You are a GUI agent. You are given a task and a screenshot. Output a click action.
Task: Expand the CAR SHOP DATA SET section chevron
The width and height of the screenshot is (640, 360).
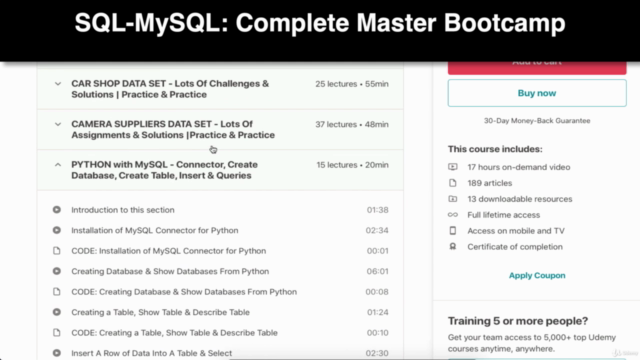point(58,84)
